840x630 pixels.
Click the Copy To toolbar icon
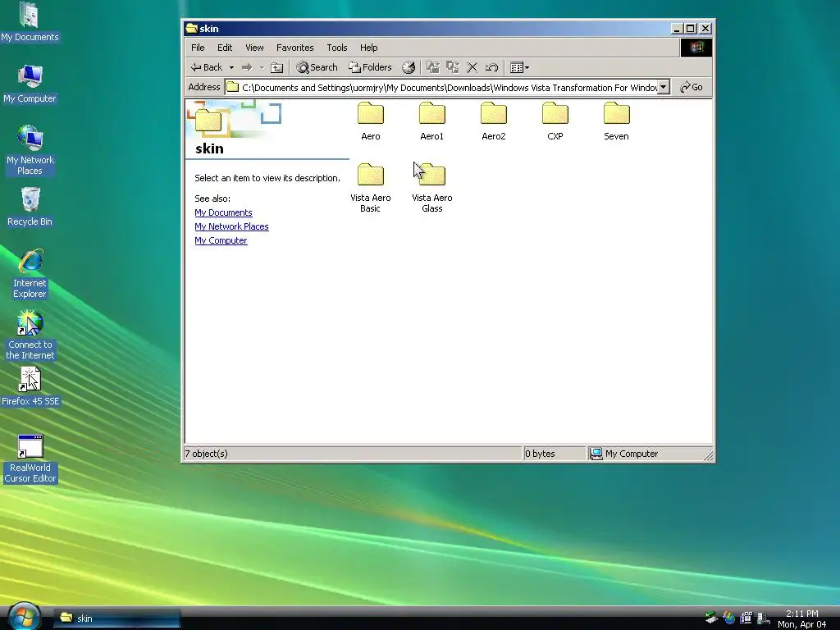[x=453, y=67]
